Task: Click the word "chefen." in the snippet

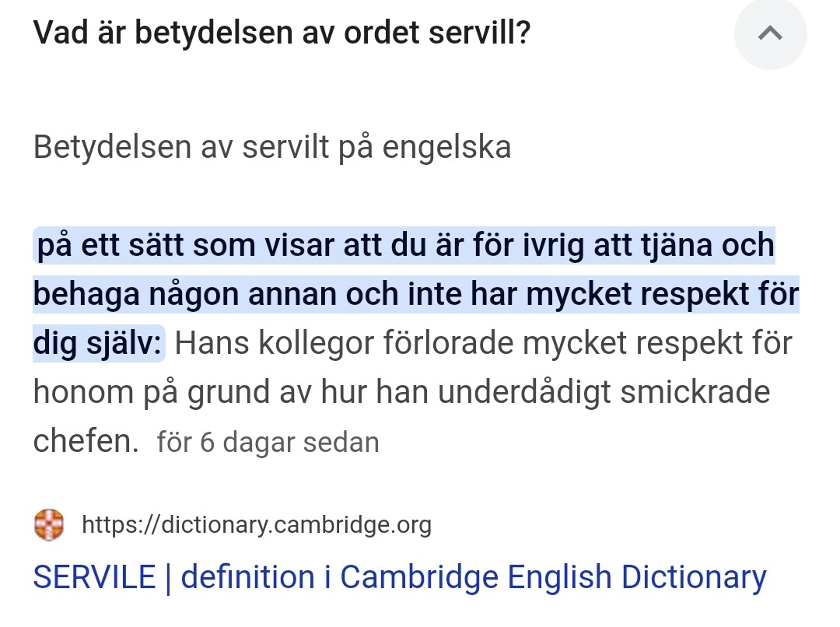Action: 86,440
